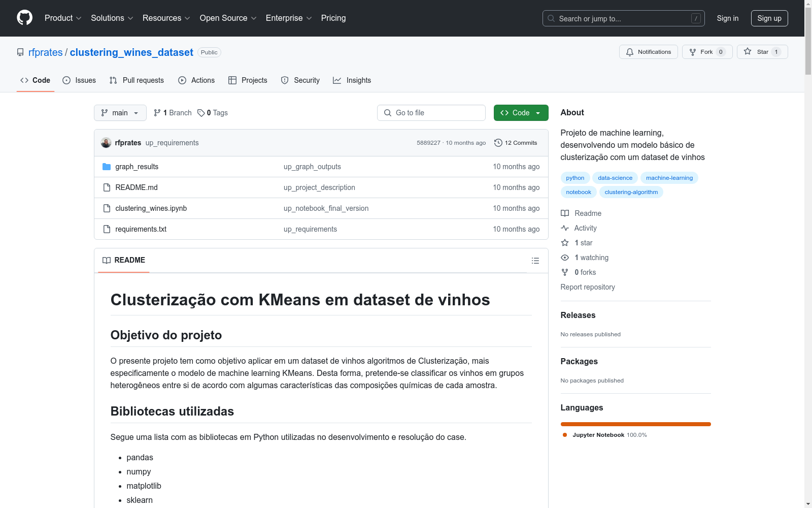This screenshot has height=508, width=812.
Task: Switch to the Insights tab
Action: click(x=352, y=80)
